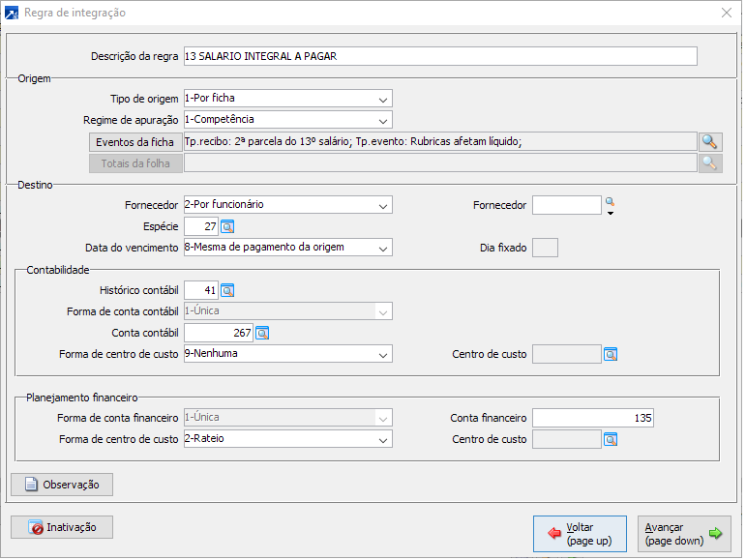Open the Rateio centro de custo dropdown
This screenshot has height=560, width=746.
384,439
